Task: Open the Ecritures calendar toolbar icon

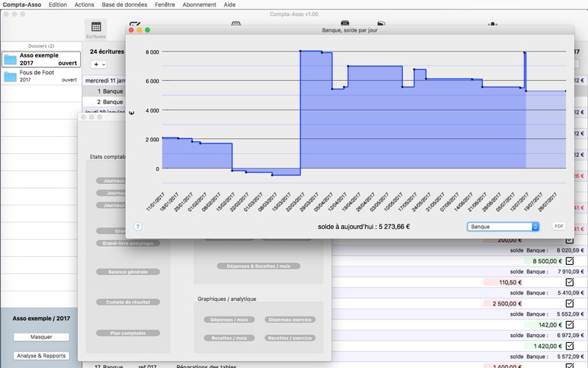Action: [96, 27]
